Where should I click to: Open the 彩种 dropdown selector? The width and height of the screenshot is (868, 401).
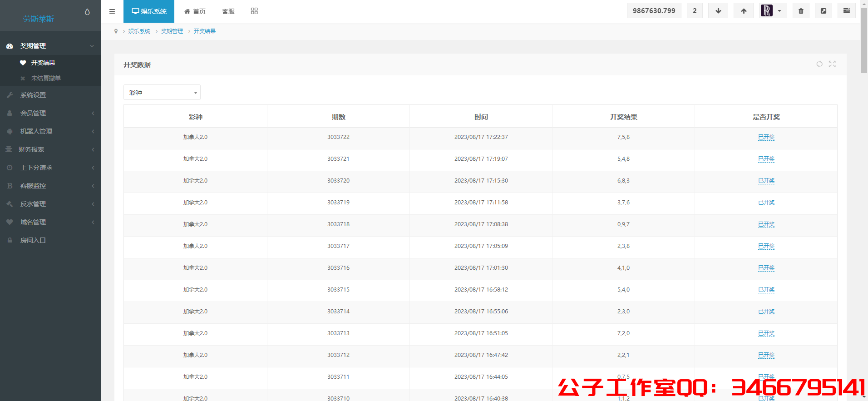[x=162, y=92]
